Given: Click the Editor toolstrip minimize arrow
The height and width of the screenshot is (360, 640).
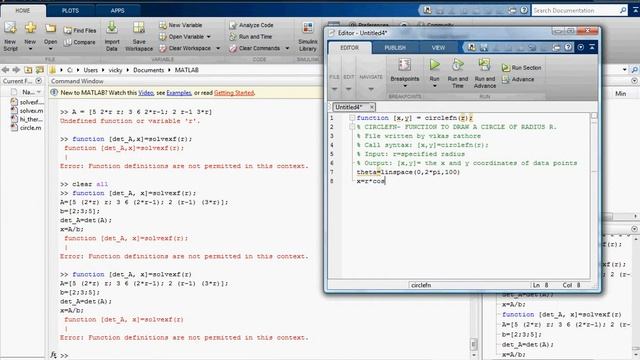Looking at the screenshot, I should coord(592,48).
